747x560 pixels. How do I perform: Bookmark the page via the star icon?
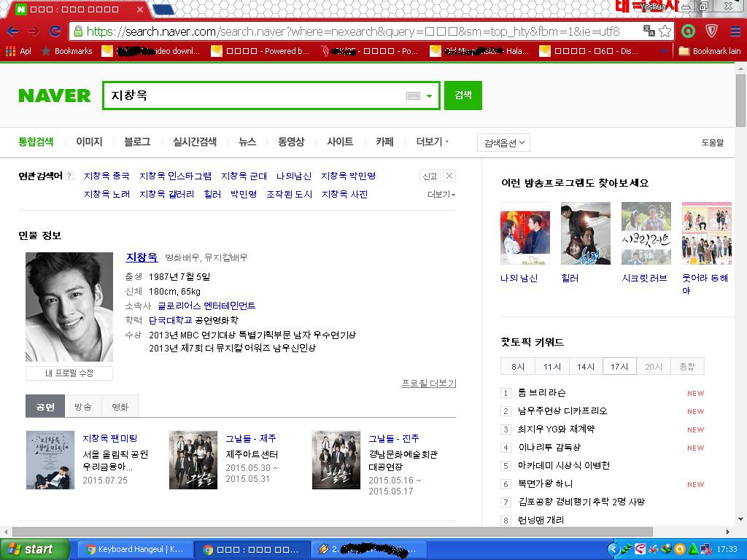click(665, 32)
